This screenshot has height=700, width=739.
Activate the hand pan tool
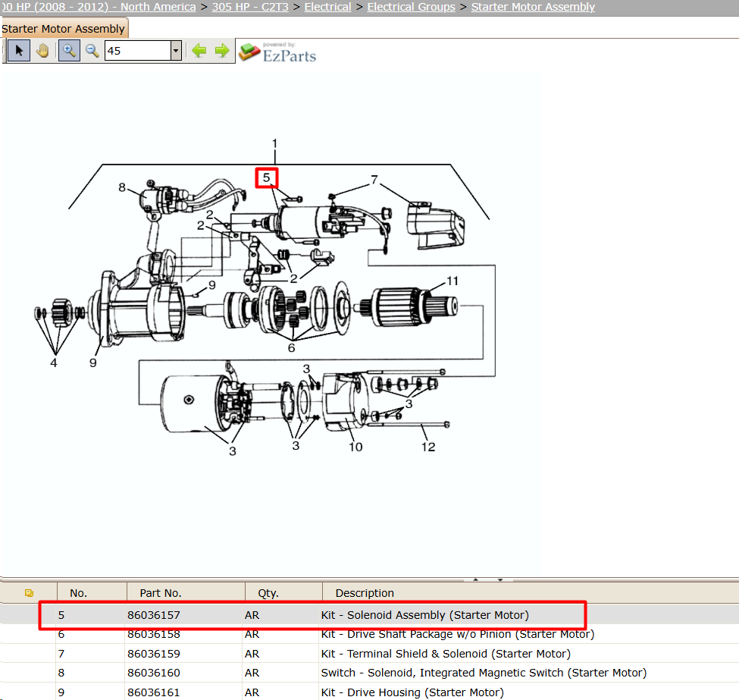43,51
